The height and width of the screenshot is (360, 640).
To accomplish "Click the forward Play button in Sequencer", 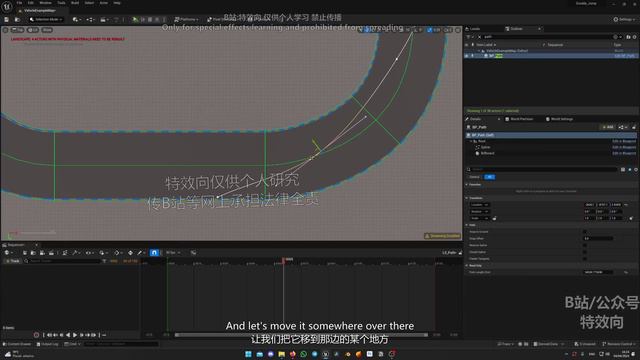I will pos(75,335).
